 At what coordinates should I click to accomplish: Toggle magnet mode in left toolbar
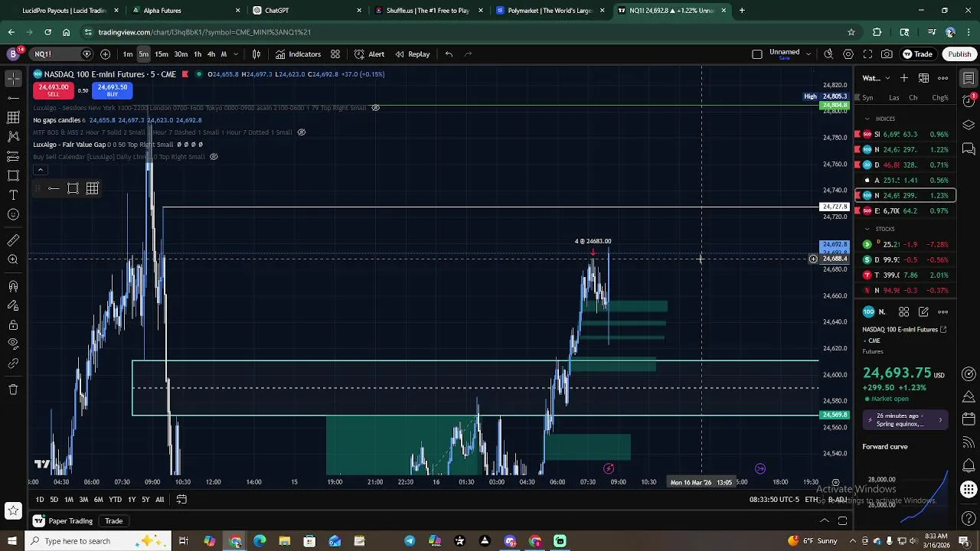(13, 286)
